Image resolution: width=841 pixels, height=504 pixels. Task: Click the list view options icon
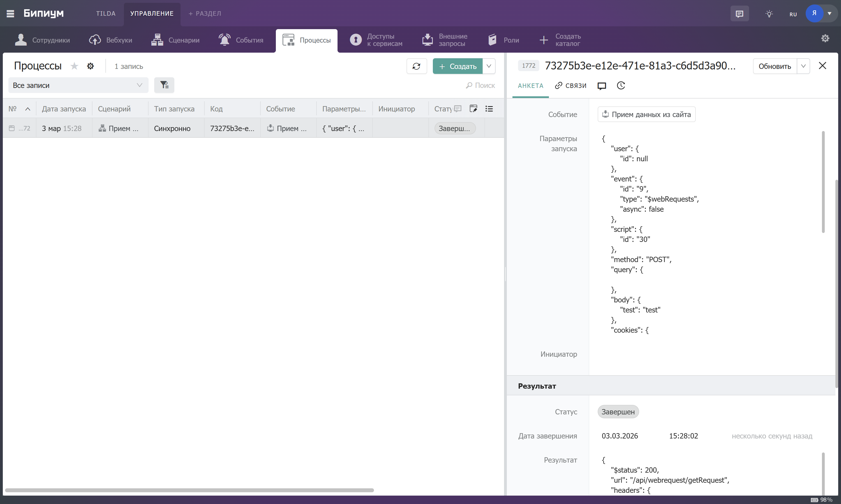pyautogui.click(x=489, y=109)
